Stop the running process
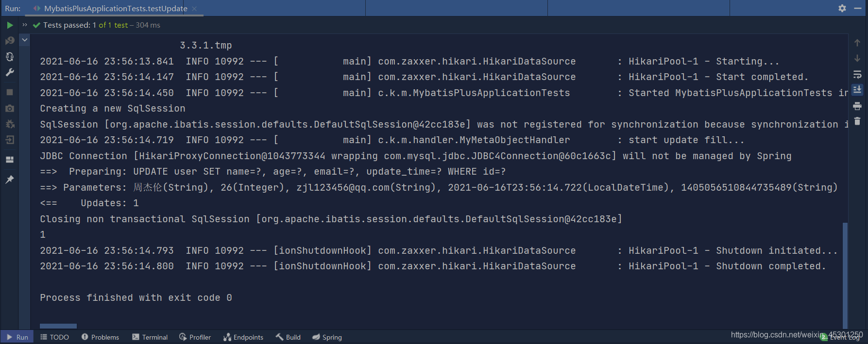This screenshot has height=344, width=868. point(10,92)
